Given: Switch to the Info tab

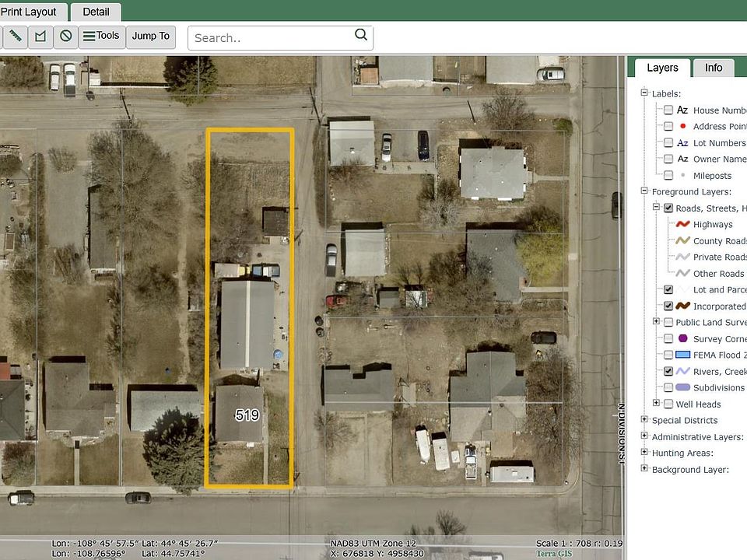Looking at the screenshot, I should (714, 68).
